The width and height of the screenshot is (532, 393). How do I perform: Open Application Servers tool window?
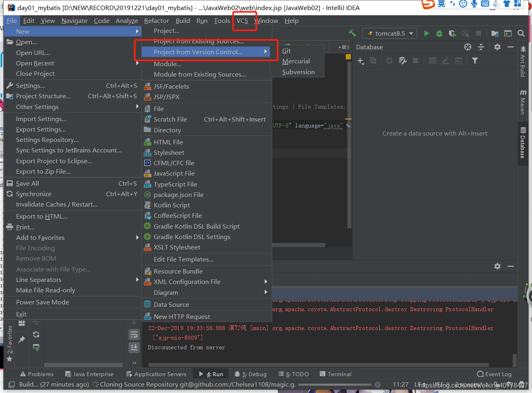(156, 374)
